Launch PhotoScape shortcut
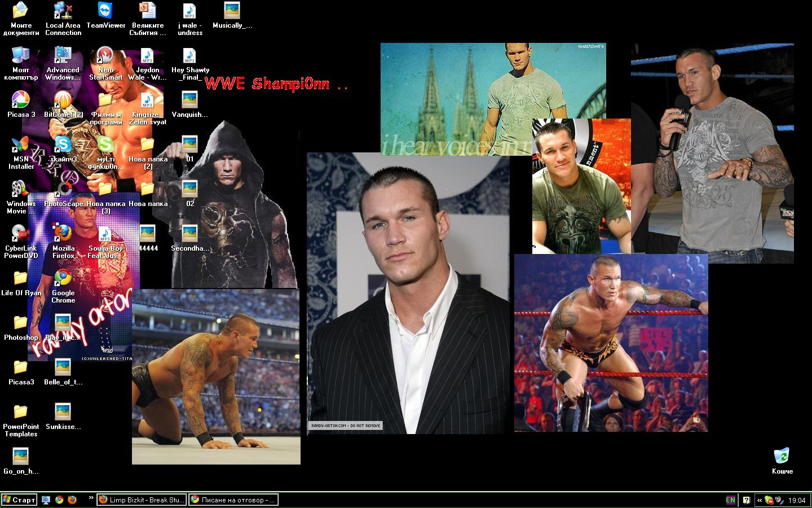The width and height of the screenshot is (812, 508). tap(63, 194)
